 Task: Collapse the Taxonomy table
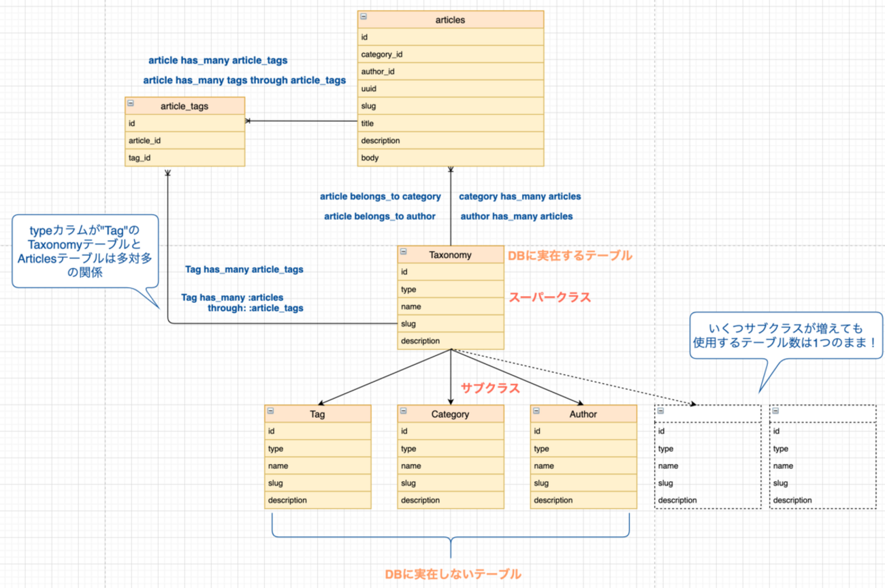click(404, 251)
